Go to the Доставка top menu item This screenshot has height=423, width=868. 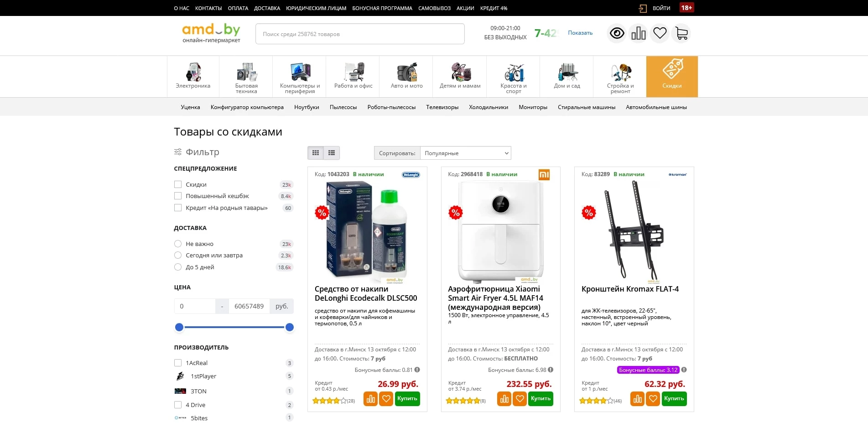click(267, 8)
